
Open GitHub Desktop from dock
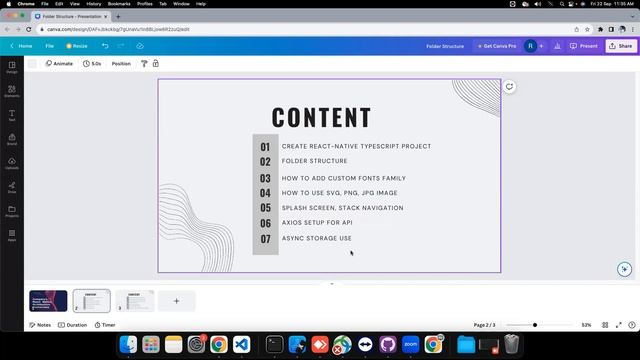388,344
